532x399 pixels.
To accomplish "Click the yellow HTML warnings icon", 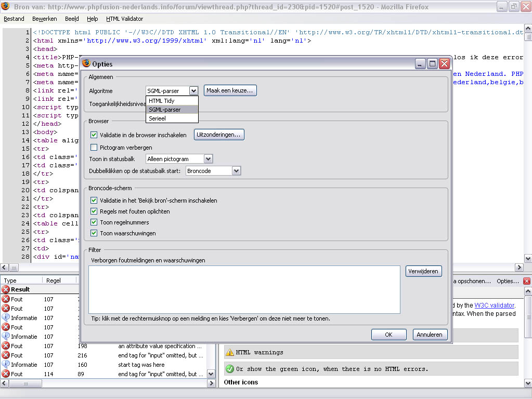I will coord(230,352).
